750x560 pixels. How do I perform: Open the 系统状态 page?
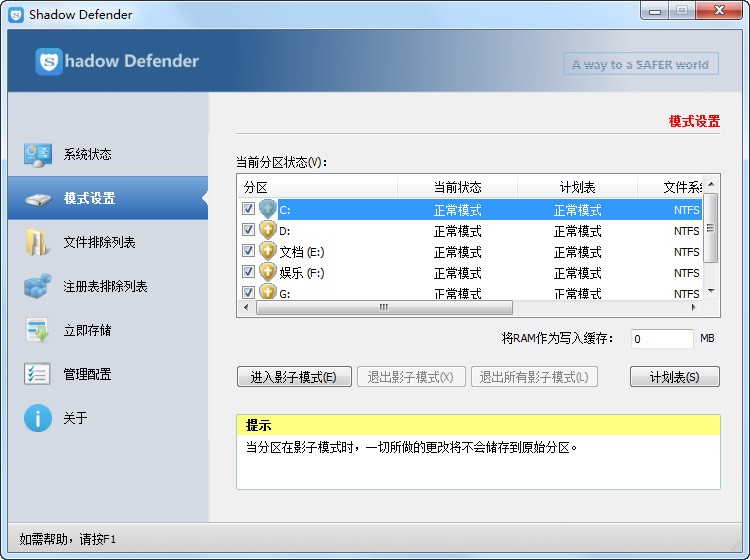point(108,154)
